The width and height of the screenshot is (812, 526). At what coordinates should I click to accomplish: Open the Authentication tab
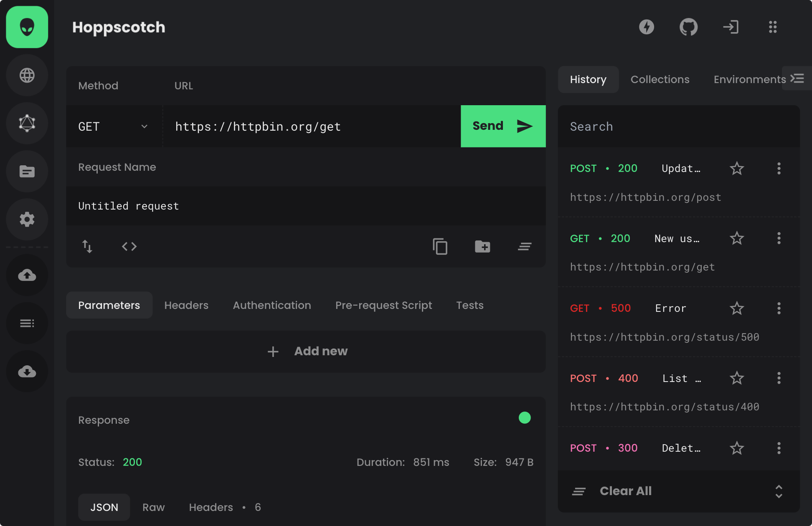272,305
